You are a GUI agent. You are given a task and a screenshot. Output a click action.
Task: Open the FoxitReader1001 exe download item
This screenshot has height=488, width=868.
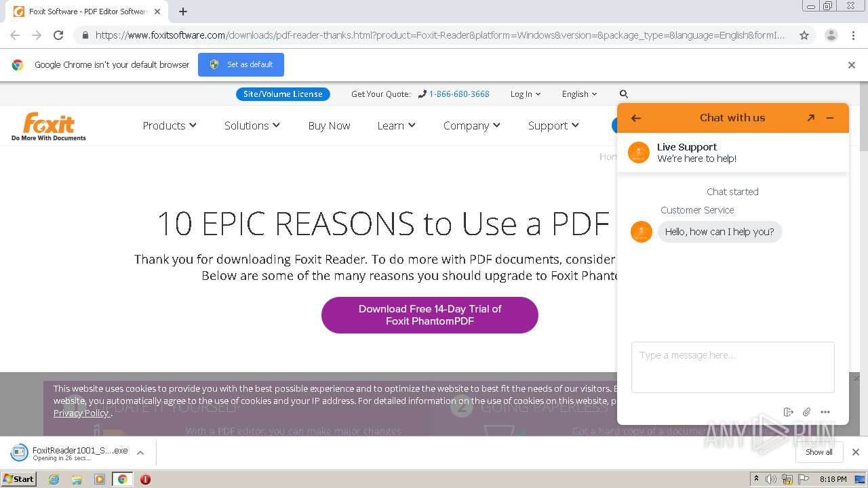69,453
